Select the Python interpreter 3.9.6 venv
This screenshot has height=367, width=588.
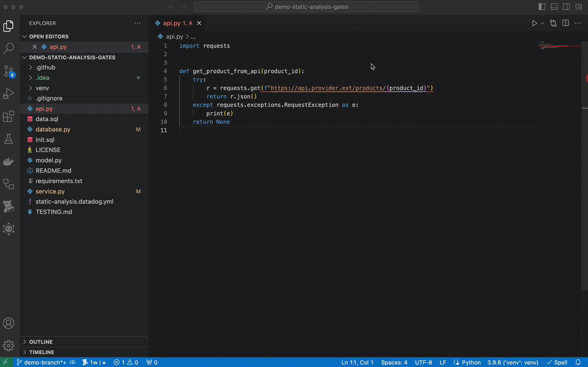click(512, 362)
